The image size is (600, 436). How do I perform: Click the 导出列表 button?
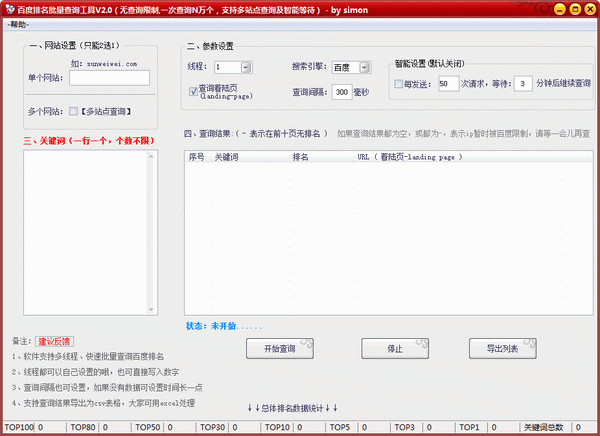click(502, 348)
